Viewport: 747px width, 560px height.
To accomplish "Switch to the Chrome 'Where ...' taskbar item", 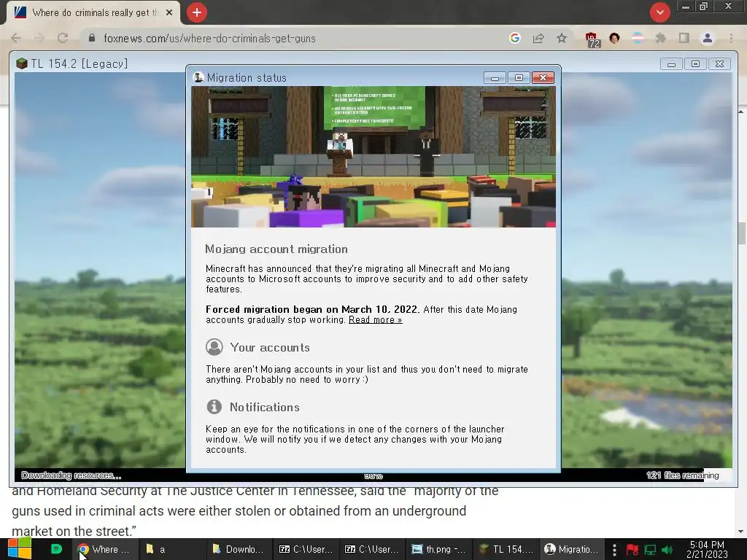I will (104, 549).
